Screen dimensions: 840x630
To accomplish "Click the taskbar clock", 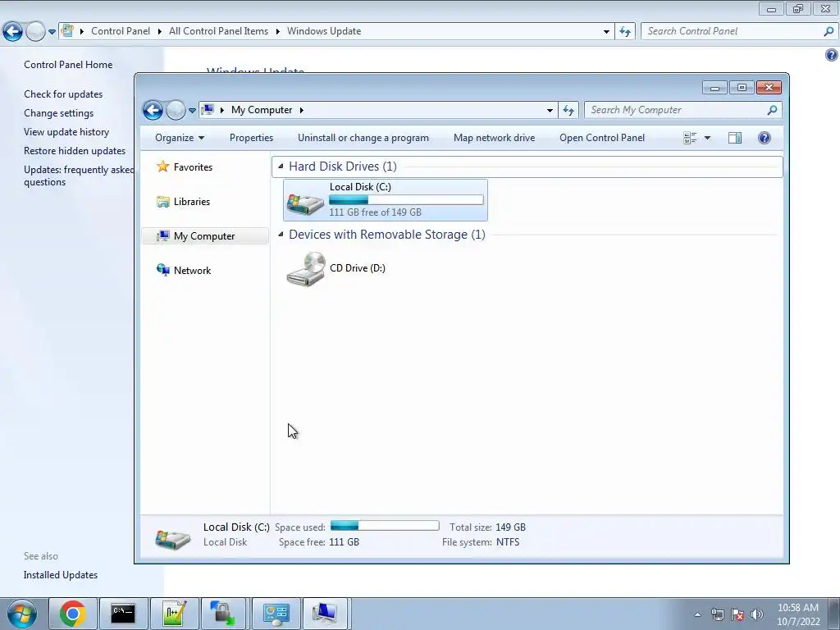I will point(798,614).
